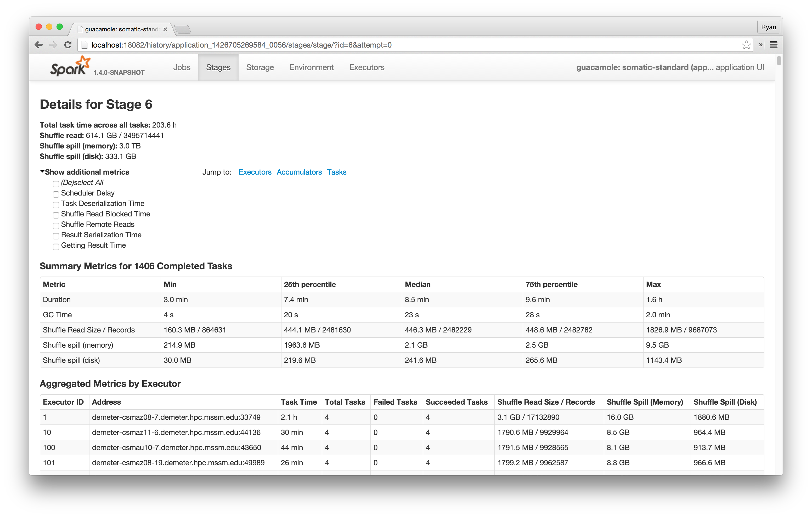The height and width of the screenshot is (517, 812).
Task: Toggle the (De)select All checkbox
Action: [56, 184]
